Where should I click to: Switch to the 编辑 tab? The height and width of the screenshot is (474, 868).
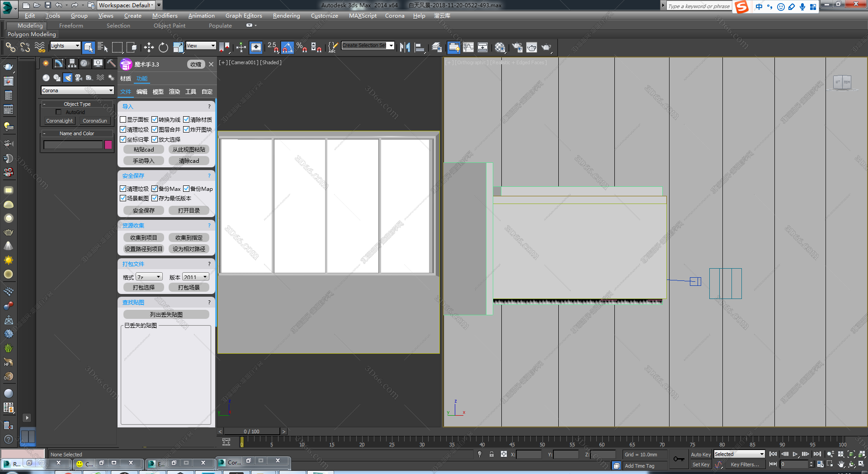142,91
